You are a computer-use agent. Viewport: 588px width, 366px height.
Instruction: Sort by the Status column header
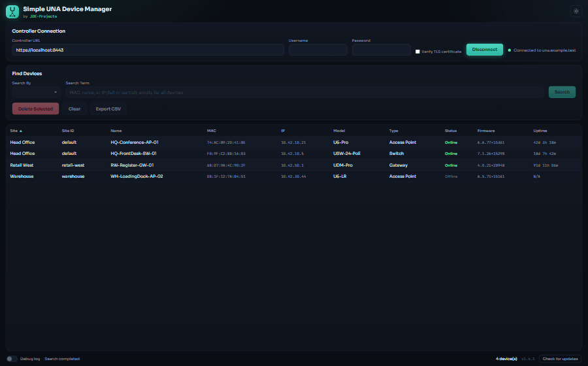point(450,131)
